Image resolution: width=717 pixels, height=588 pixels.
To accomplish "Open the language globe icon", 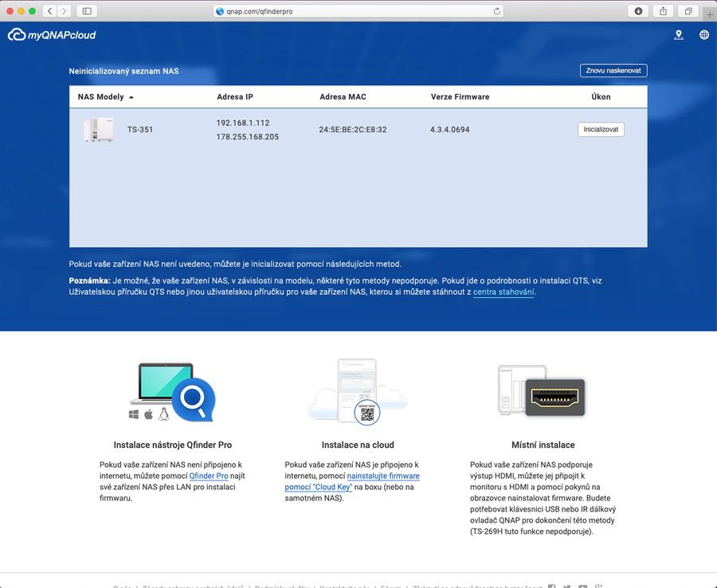I will (x=704, y=35).
